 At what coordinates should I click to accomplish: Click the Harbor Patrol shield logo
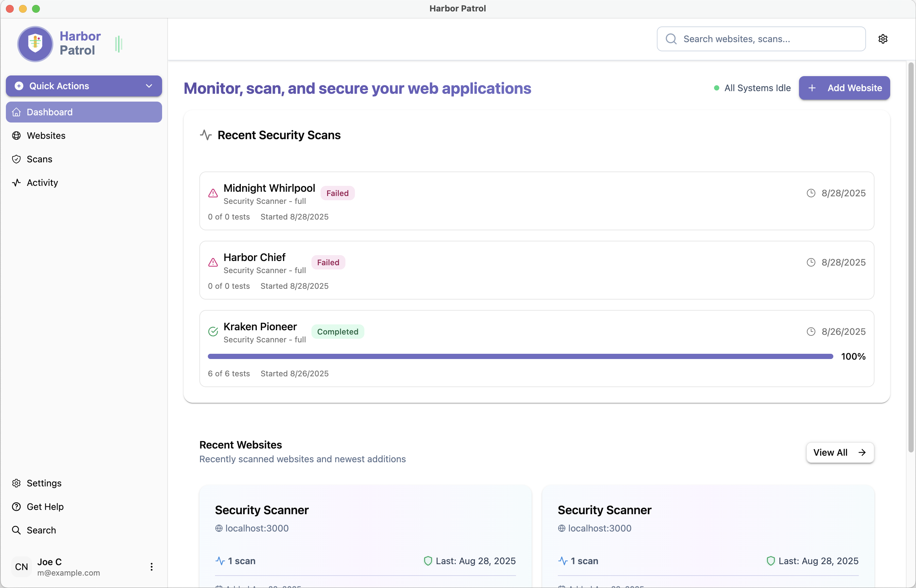35,43
